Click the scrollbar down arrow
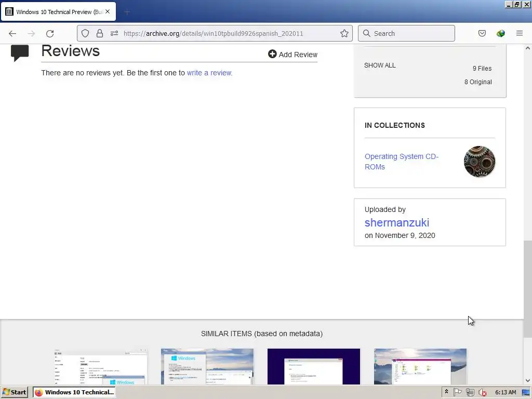The image size is (532, 399). pyautogui.click(x=528, y=380)
